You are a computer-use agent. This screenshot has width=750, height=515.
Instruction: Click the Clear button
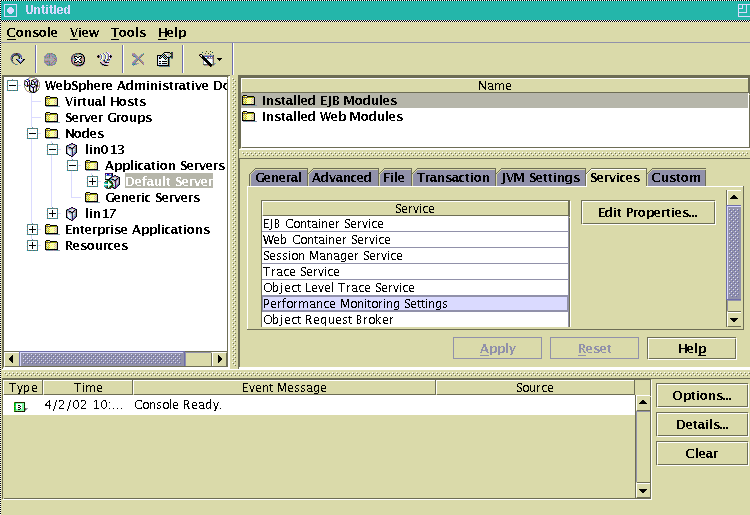702,453
